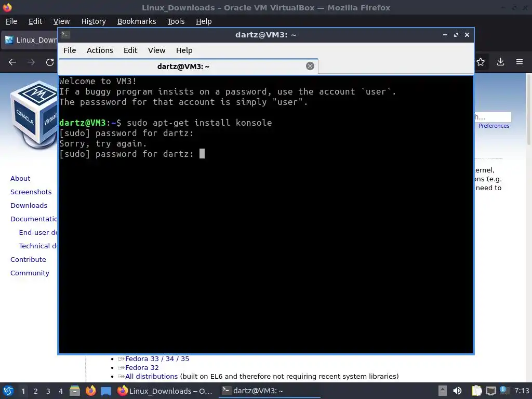Launch the file manager from taskbar
Image resolution: width=532 pixels, height=399 pixels.
coord(75,391)
